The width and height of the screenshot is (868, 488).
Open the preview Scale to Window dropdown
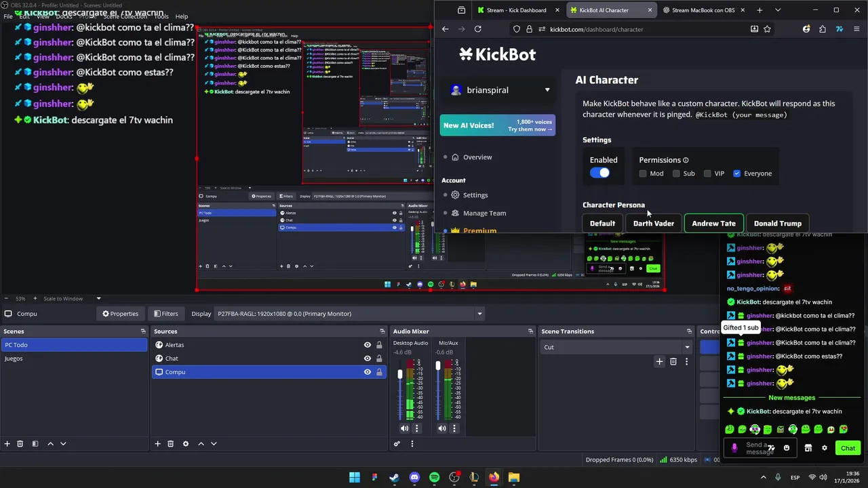[98, 298]
